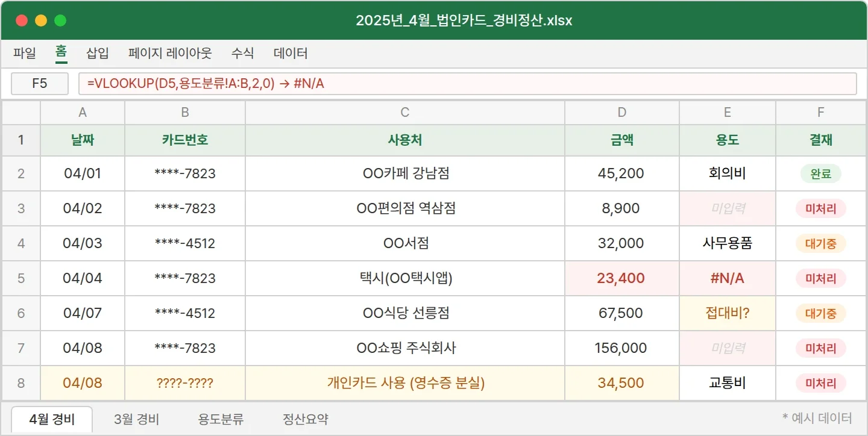This screenshot has height=436, width=868.
Task: Select cell F5 in the name box
Action: (39, 84)
